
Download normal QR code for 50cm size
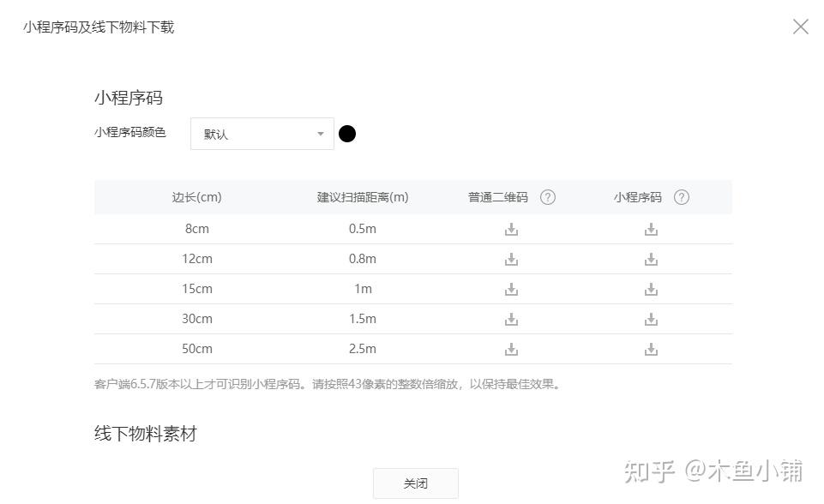[x=511, y=349]
